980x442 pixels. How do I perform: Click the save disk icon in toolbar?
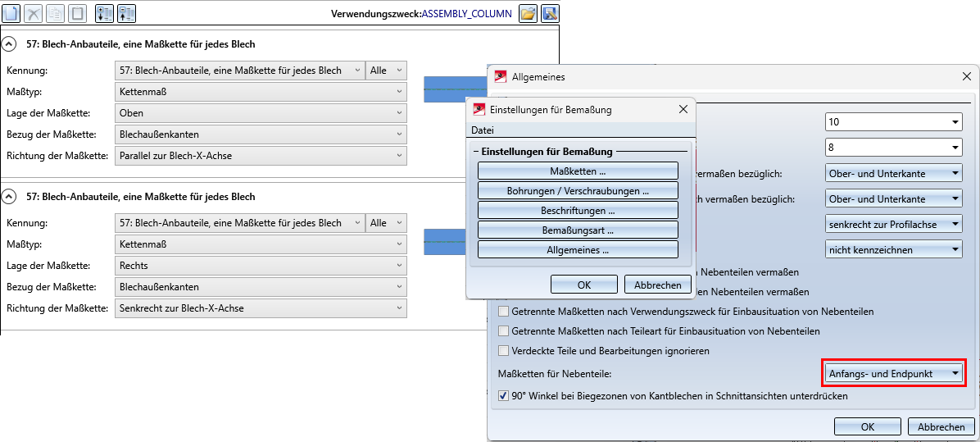(550, 13)
